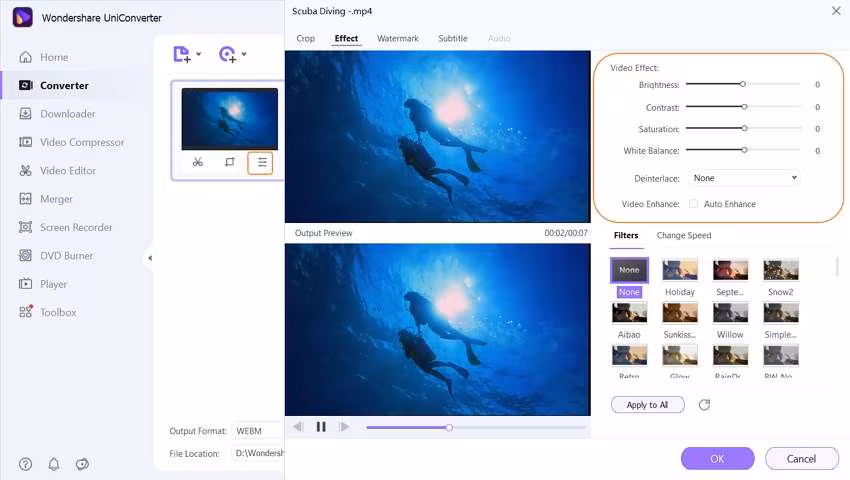Click the Brightness slider handle
Image resolution: width=850 pixels, height=480 pixels.
743,84
